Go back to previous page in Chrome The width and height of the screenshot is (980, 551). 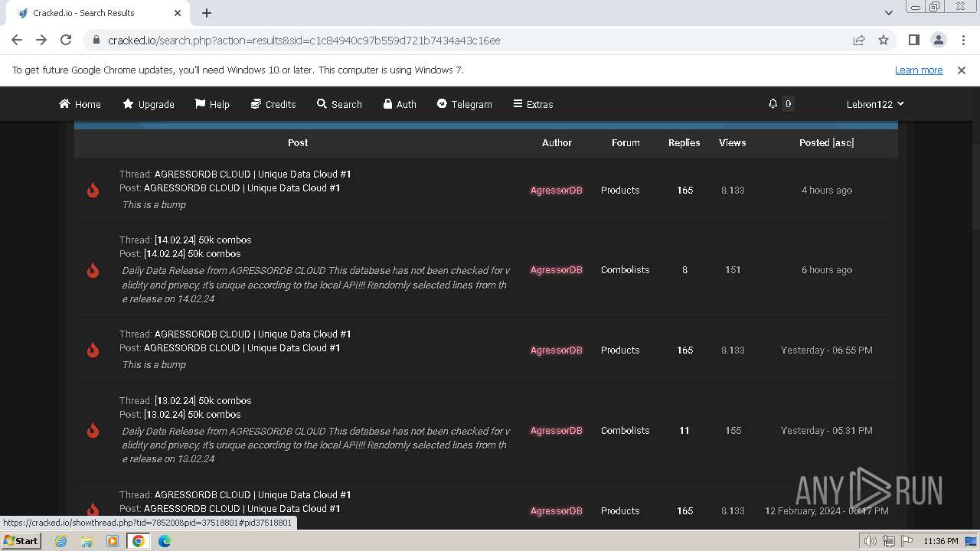[17, 40]
